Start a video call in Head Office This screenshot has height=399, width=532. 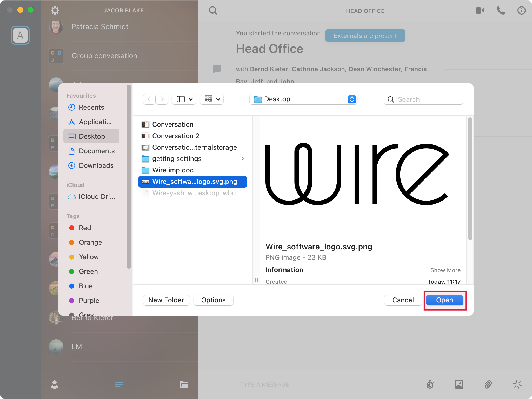[480, 10]
